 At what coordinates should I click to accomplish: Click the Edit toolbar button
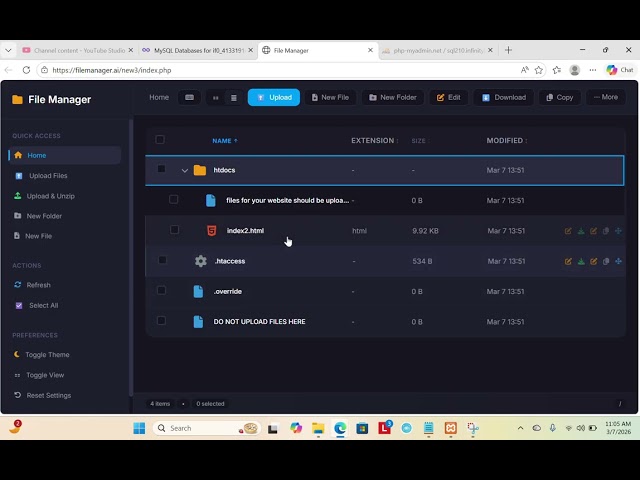pos(449,98)
